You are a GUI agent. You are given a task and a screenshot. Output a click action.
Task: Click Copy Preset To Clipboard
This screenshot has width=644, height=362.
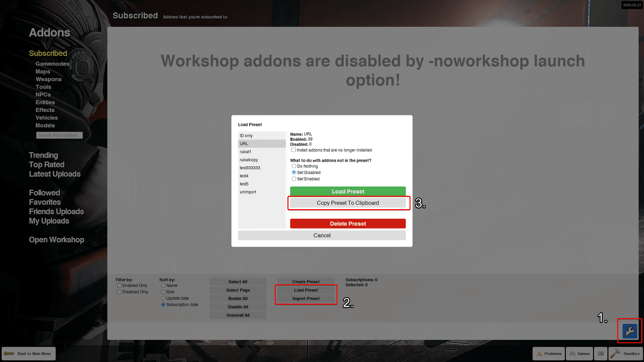tap(348, 203)
